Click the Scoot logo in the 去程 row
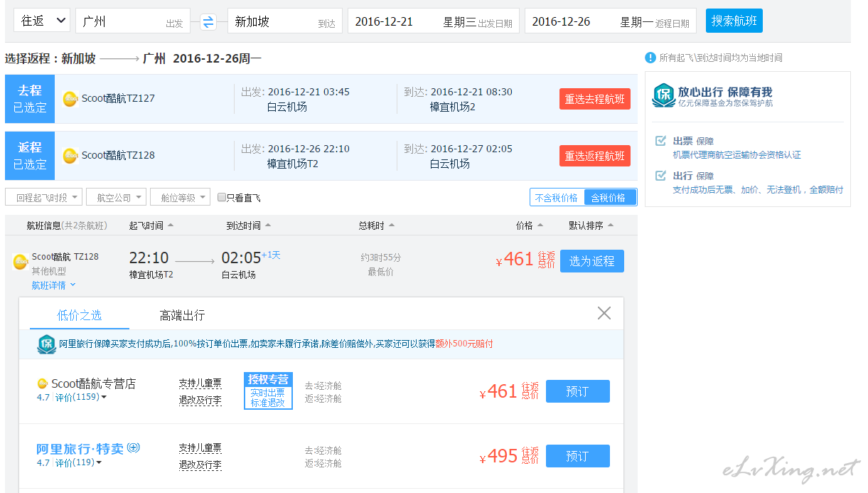Screen dimensions: 868x493 70,99
